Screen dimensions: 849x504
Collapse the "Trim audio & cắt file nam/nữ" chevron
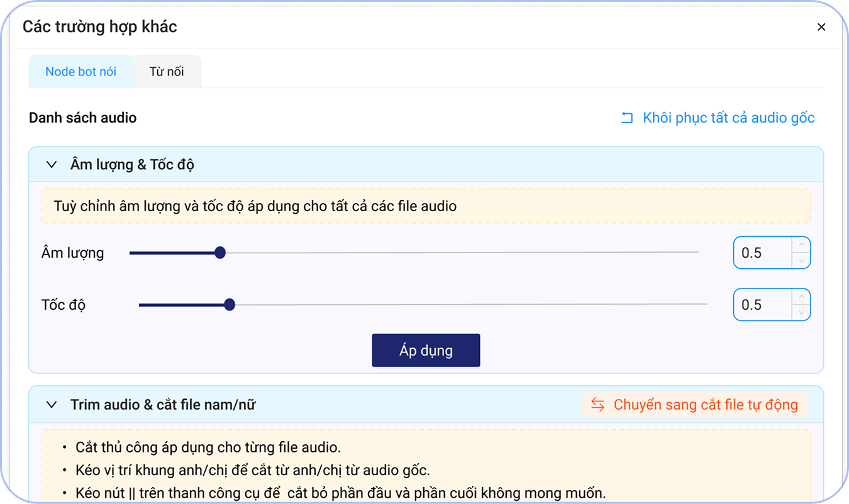pos(52,405)
